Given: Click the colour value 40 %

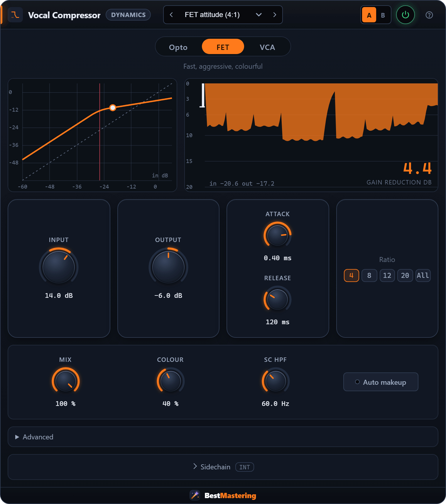Looking at the screenshot, I should pyautogui.click(x=171, y=404).
